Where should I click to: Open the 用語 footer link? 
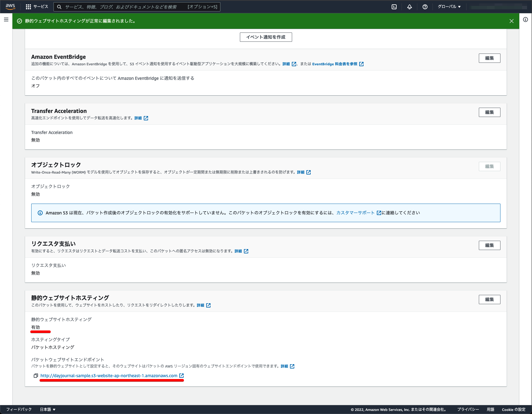pyautogui.click(x=491, y=409)
